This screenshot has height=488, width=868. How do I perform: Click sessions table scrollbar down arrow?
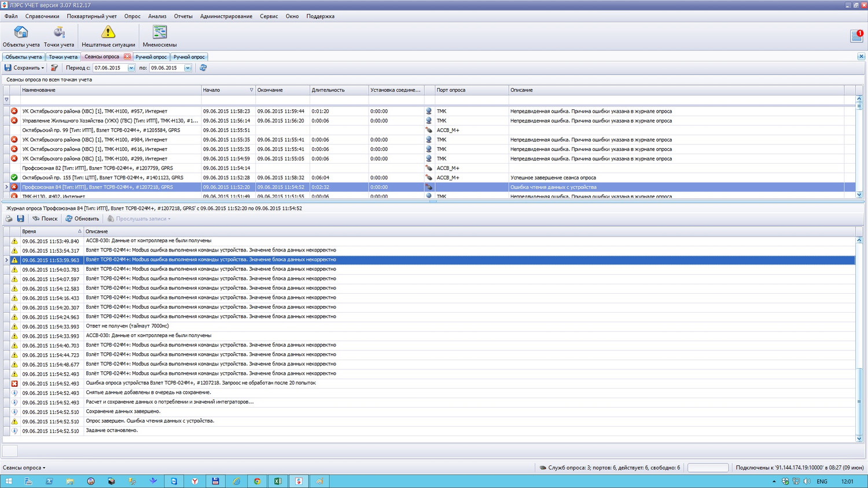[x=859, y=195]
